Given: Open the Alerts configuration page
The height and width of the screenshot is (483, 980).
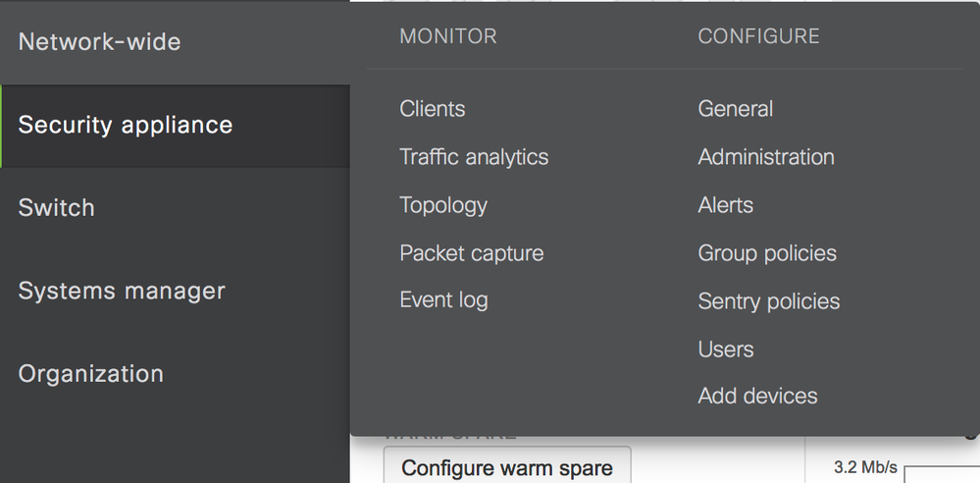Looking at the screenshot, I should point(726,205).
